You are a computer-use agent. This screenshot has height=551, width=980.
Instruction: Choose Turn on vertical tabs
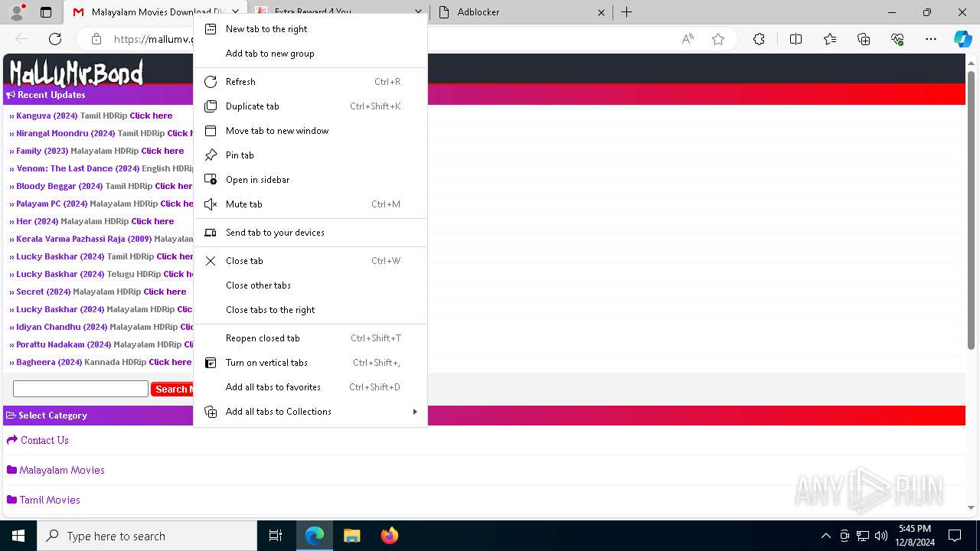(x=310, y=363)
